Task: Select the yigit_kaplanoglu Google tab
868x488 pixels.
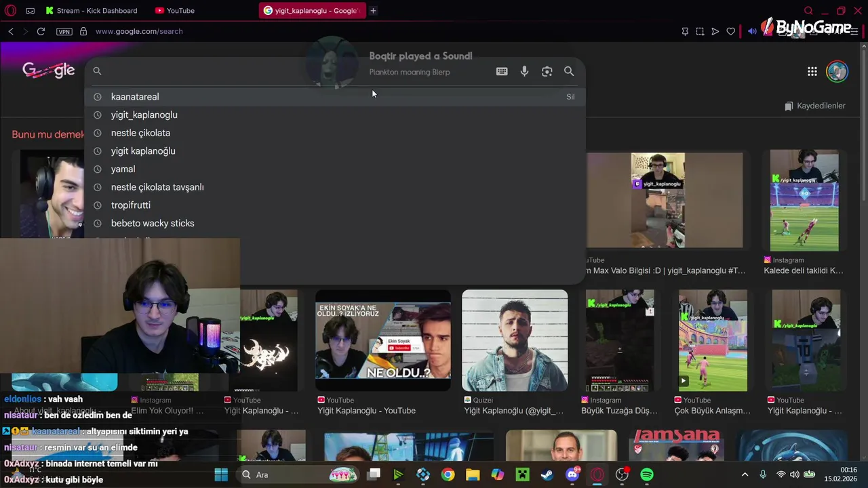Action: tap(312, 11)
